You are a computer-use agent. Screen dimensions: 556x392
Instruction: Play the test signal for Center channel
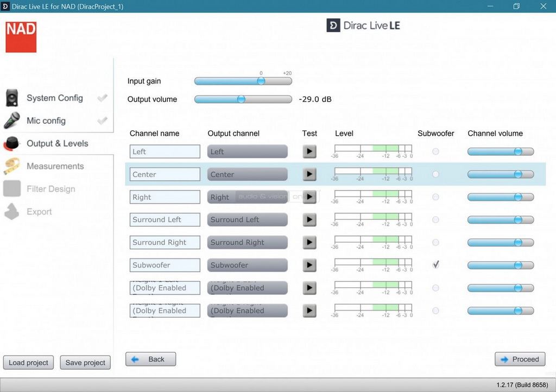coord(309,174)
